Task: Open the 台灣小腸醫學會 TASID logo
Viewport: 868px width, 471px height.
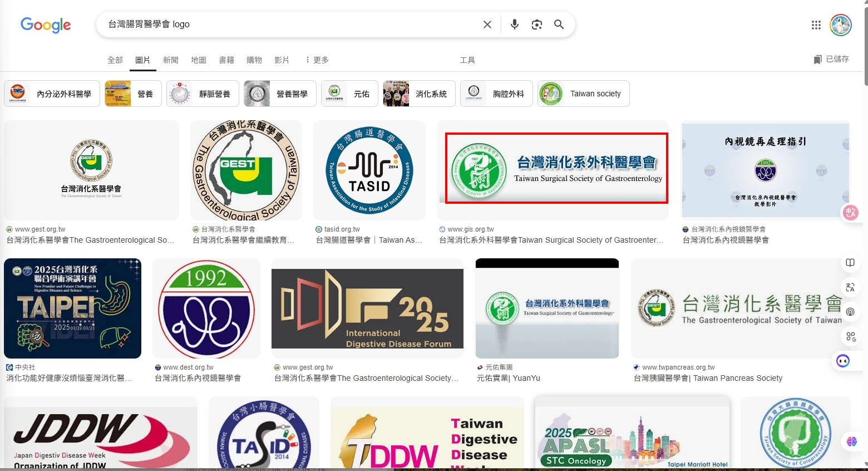Action: point(264,433)
